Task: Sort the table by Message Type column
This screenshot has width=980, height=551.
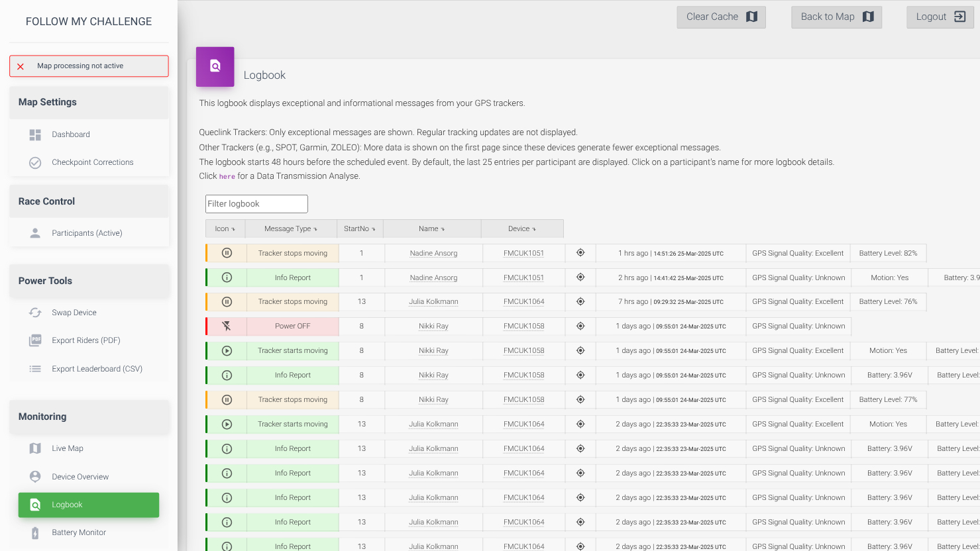Action: [291, 228]
